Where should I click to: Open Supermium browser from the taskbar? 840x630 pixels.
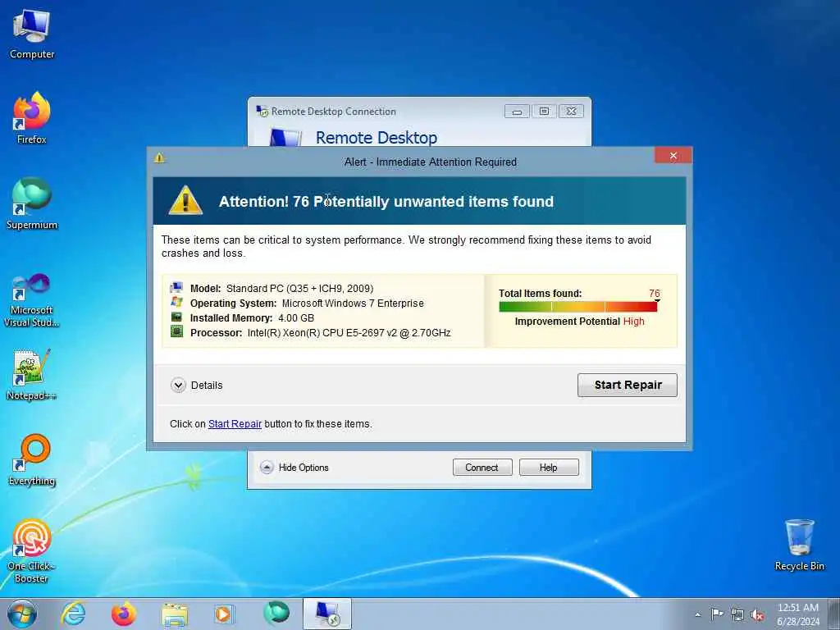[x=276, y=613]
